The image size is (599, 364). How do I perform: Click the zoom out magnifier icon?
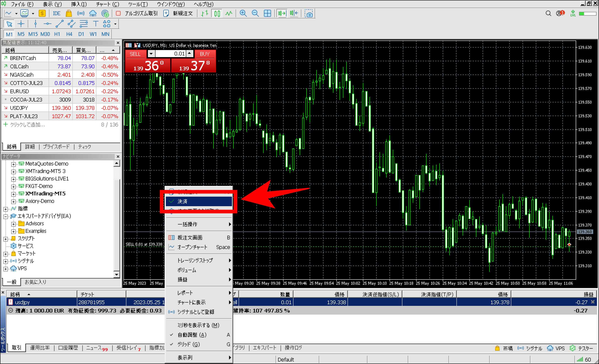tap(255, 13)
